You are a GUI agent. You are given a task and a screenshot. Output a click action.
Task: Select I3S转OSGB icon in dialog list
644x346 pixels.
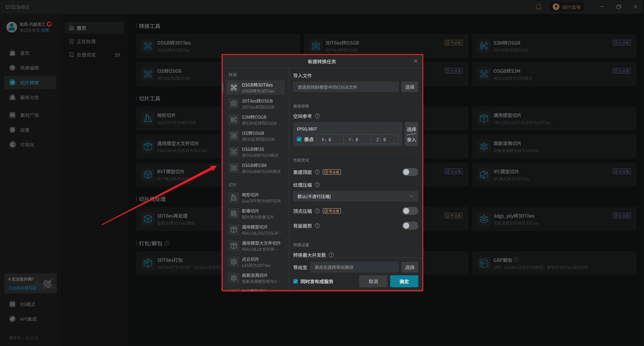pos(234,136)
